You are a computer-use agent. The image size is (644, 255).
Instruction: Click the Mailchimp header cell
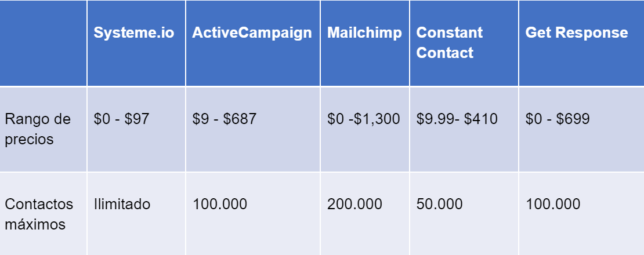tap(364, 32)
